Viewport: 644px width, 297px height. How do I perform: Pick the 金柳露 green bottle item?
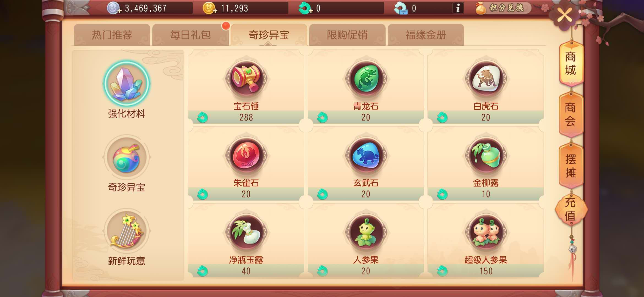[486, 164]
